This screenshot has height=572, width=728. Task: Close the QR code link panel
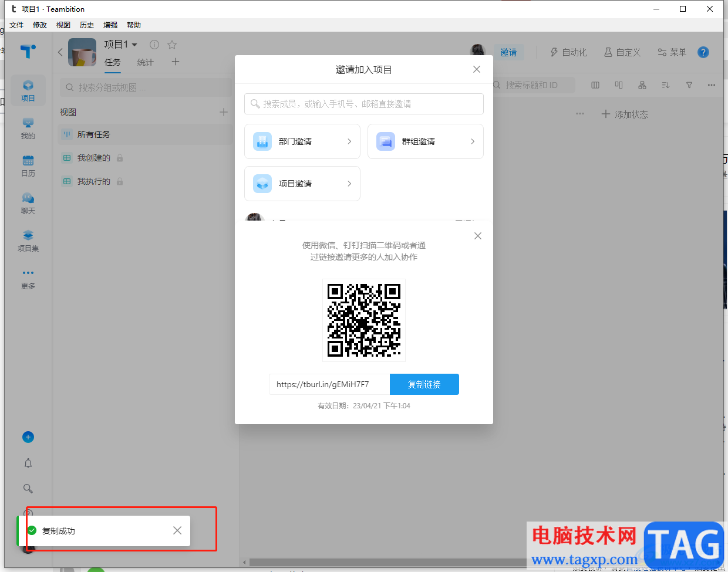(x=478, y=236)
